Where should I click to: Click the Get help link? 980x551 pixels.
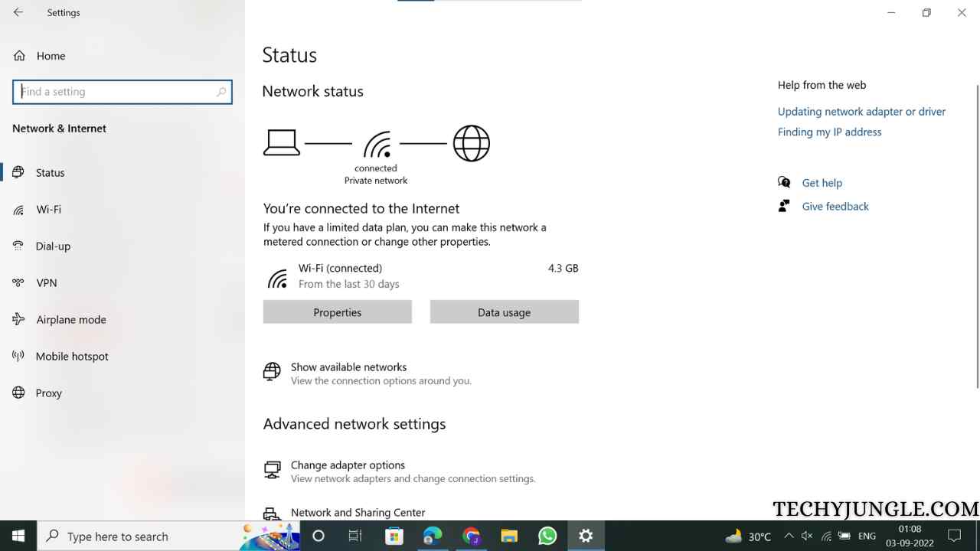click(822, 183)
